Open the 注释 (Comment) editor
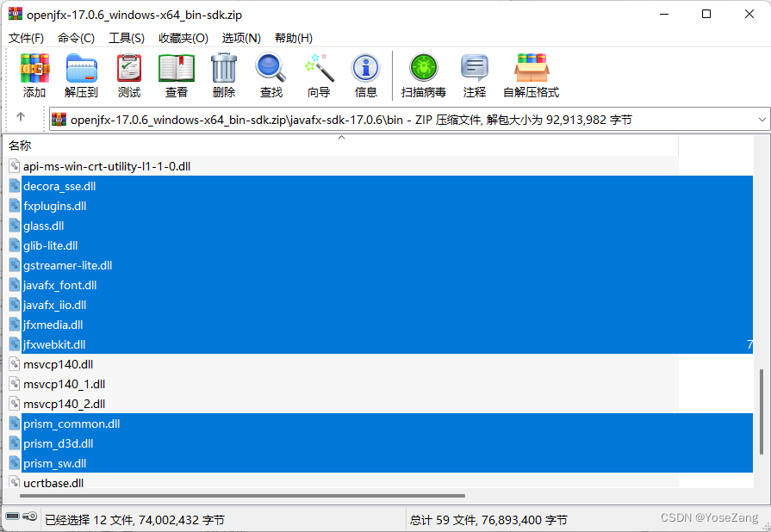Image resolution: width=771 pixels, height=532 pixels. tap(475, 75)
